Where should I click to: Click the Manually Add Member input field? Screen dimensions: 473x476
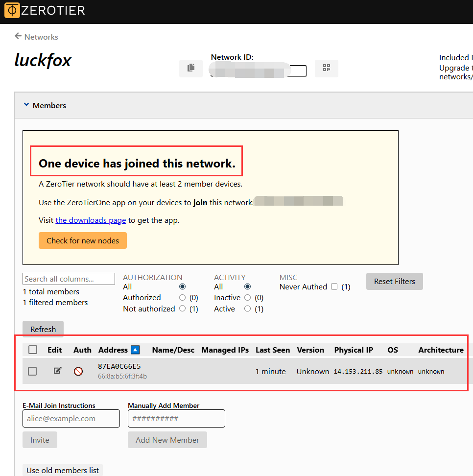176,418
